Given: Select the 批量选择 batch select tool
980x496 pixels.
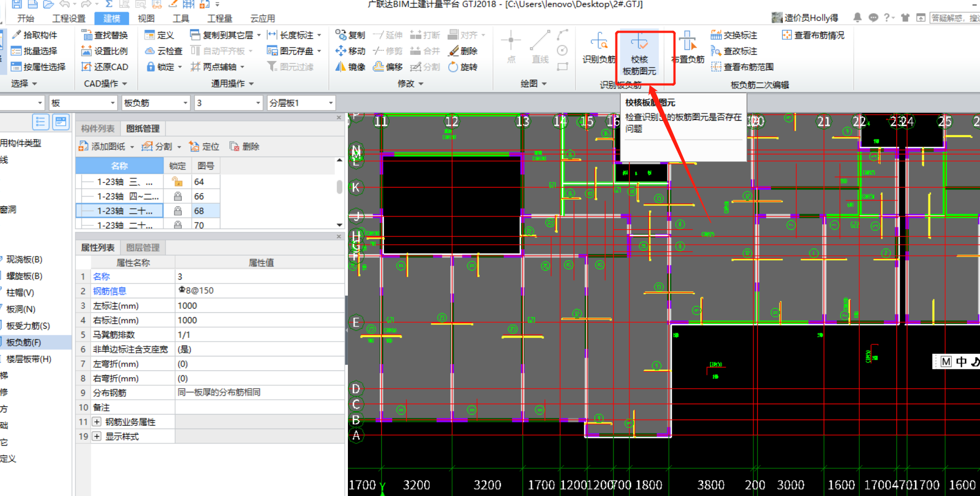Looking at the screenshot, I should (x=34, y=51).
